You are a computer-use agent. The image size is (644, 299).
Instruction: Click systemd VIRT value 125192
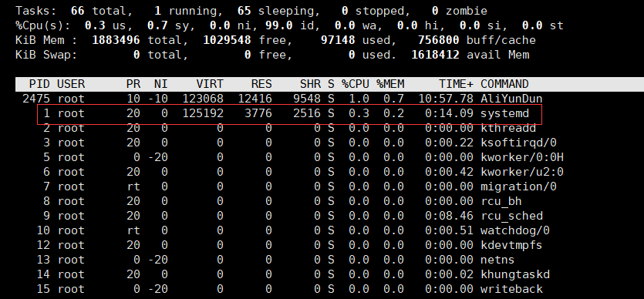pyautogui.click(x=203, y=113)
